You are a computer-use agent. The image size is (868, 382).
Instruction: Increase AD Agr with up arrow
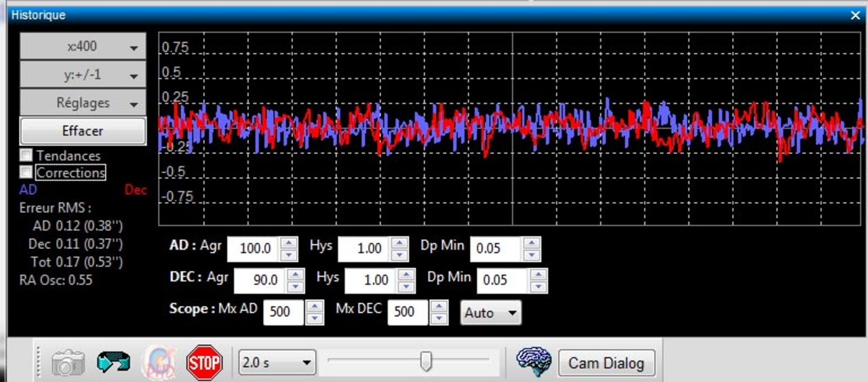click(x=290, y=242)
